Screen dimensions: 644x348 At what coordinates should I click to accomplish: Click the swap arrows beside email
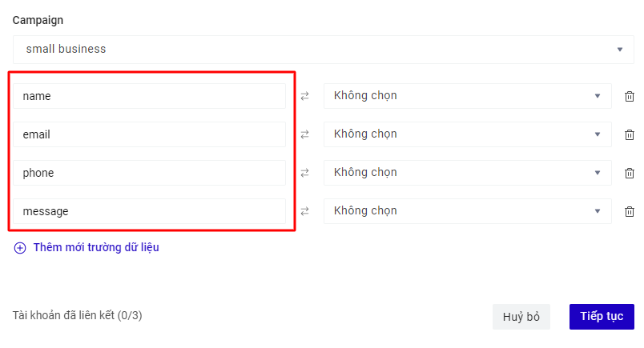[x=304, y=134]
